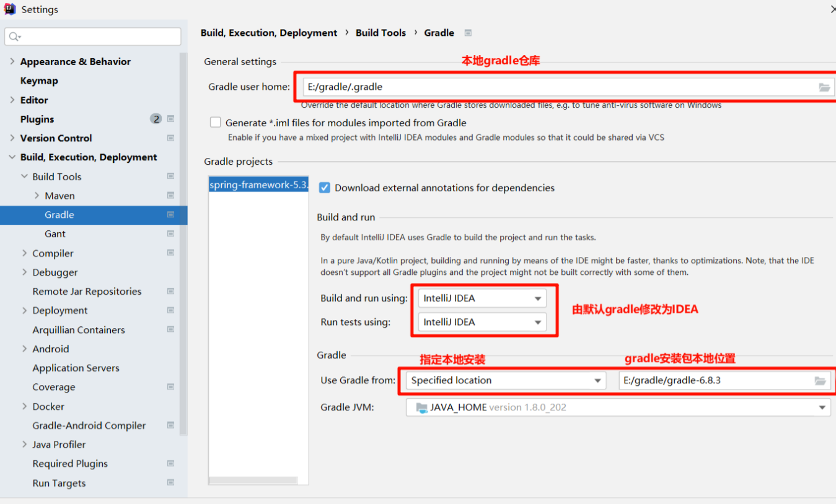Expand Appearance & Behavior settings group
The width and height of the screenshot is (836, 504).
click(12, 61)
